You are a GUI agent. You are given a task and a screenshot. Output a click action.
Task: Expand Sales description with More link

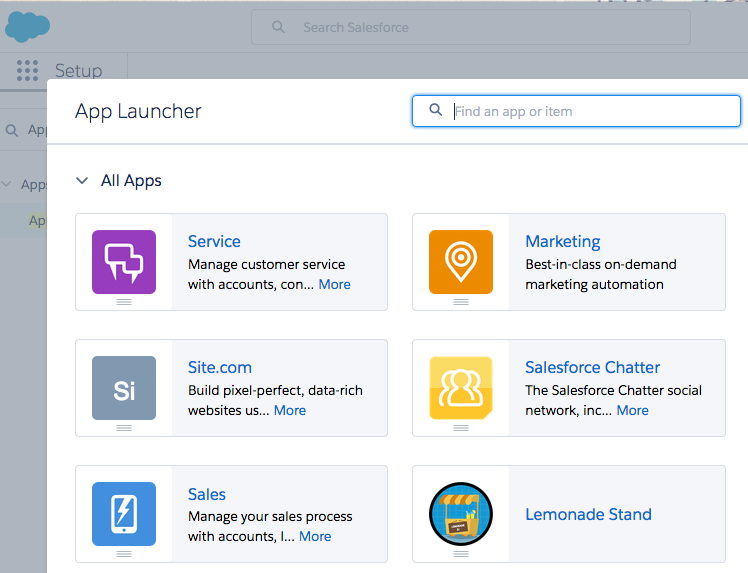(315, 536)
